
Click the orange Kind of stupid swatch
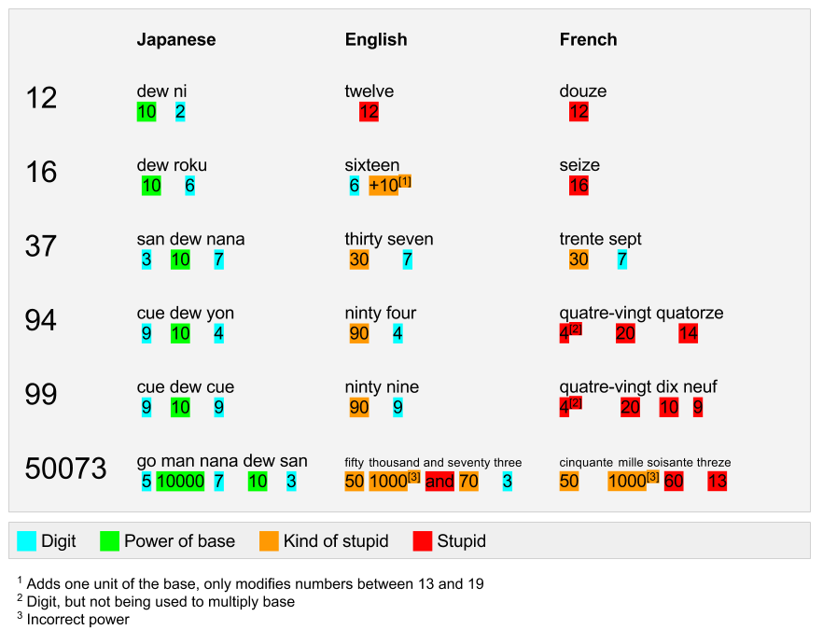point(269,541)
